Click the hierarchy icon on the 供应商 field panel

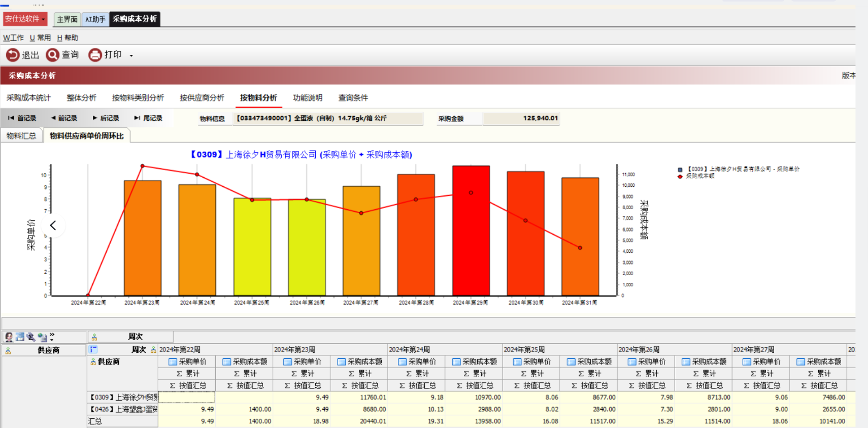tap(8, 350)
